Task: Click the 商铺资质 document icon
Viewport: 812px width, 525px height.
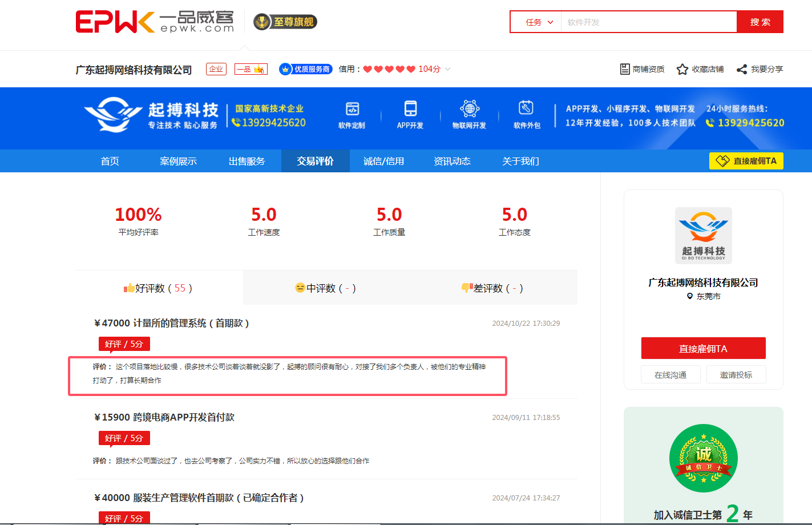Action: point(625,69)
